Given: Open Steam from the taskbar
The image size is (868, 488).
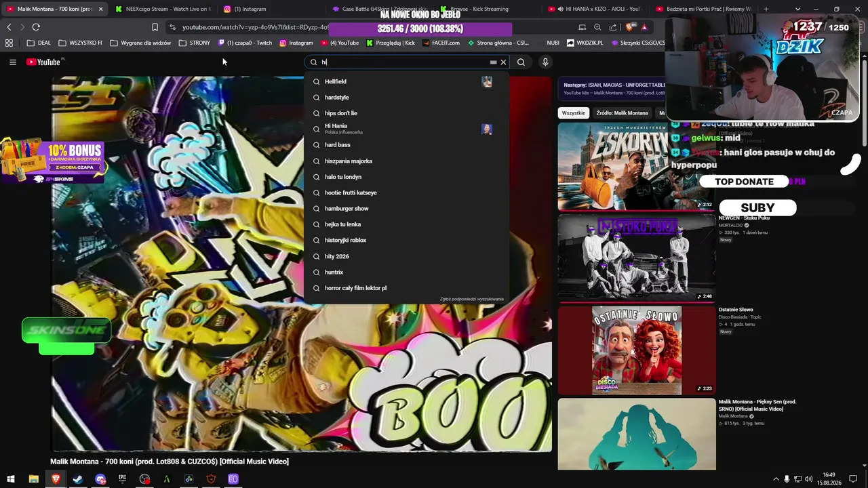Looking at the screenshot, I should pyautogui.click(x=78, y=479).
